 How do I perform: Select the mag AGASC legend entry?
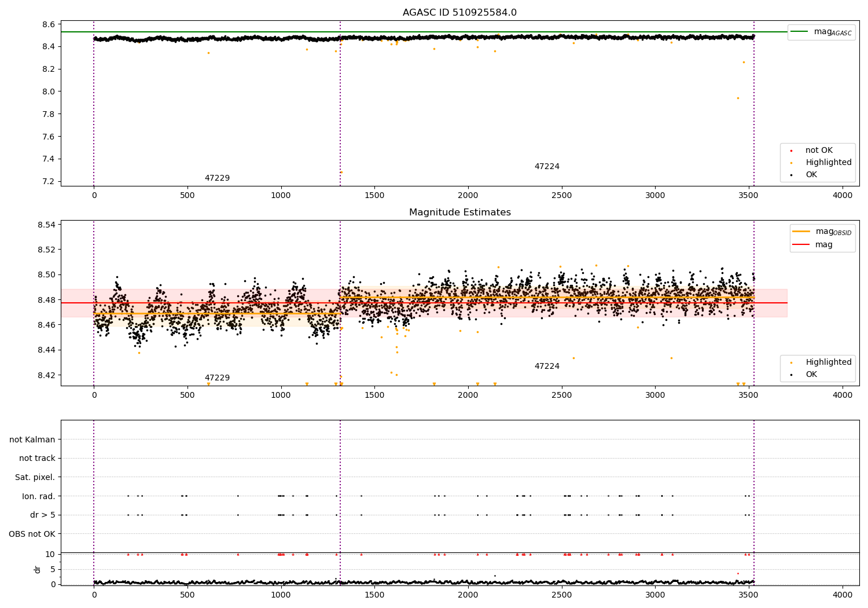click(x=821, y=32)
